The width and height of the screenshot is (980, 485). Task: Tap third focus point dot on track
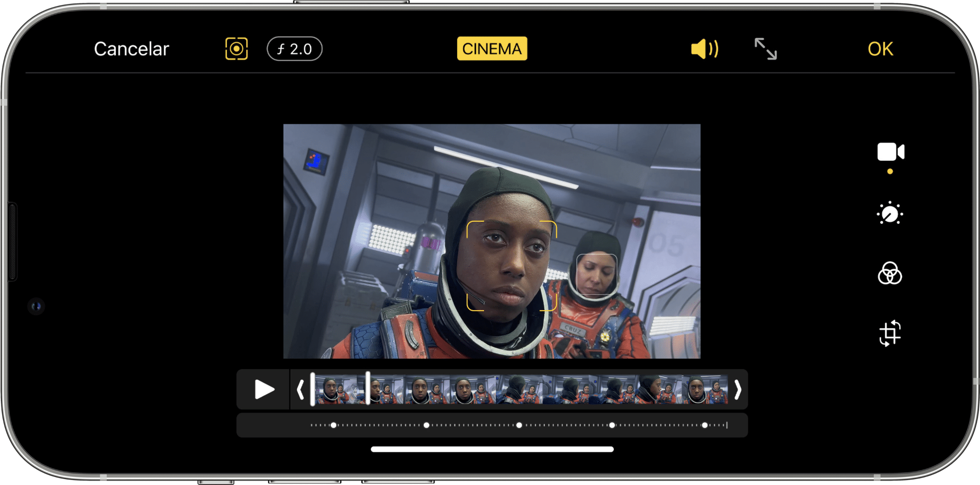(x=519, y=425)
